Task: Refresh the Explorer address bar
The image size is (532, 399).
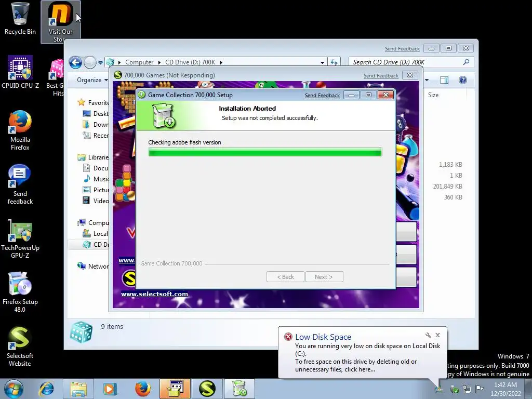Action: [x=334, y=62]
